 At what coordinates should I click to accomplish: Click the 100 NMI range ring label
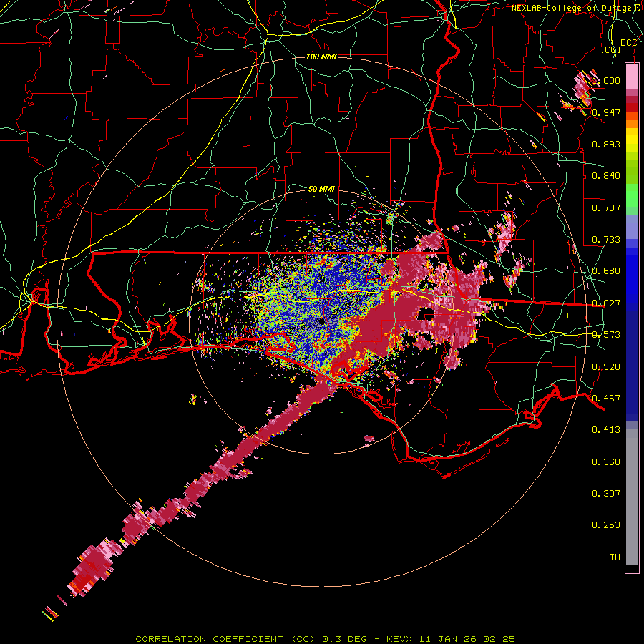321,57
